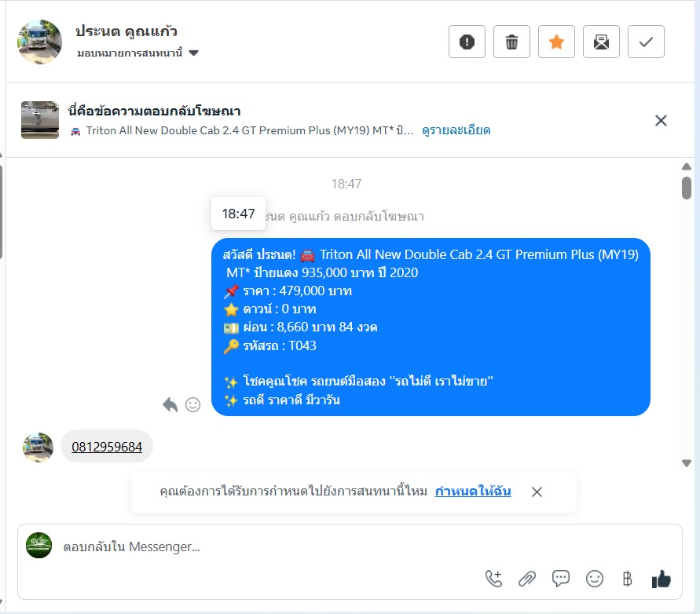Mark conversation as spam with exclamation icon
This screenshot has width=700, height=614.
point(467,42)
